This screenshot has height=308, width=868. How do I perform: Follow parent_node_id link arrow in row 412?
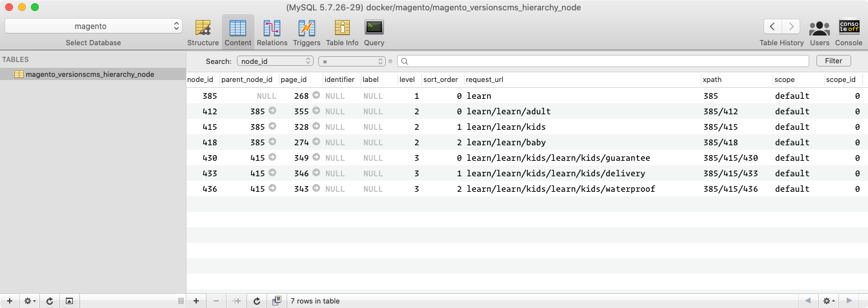(x=272, y=111)
